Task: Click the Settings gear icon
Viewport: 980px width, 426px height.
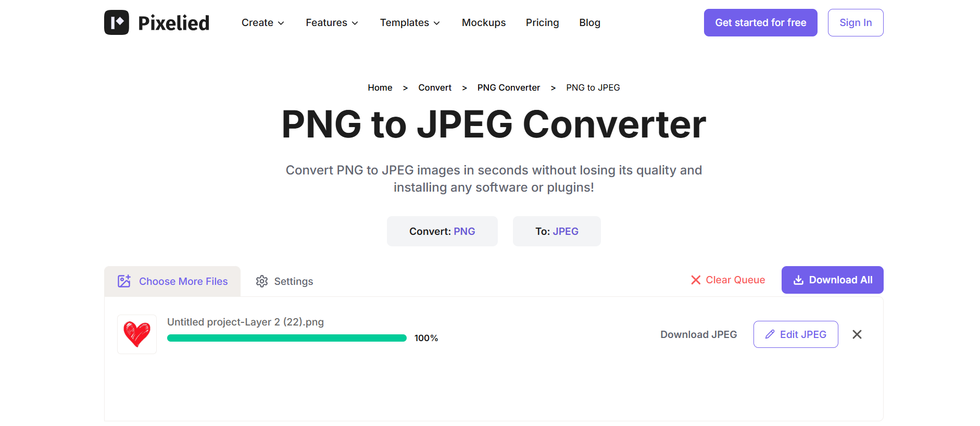Action: tap(262, 281)
